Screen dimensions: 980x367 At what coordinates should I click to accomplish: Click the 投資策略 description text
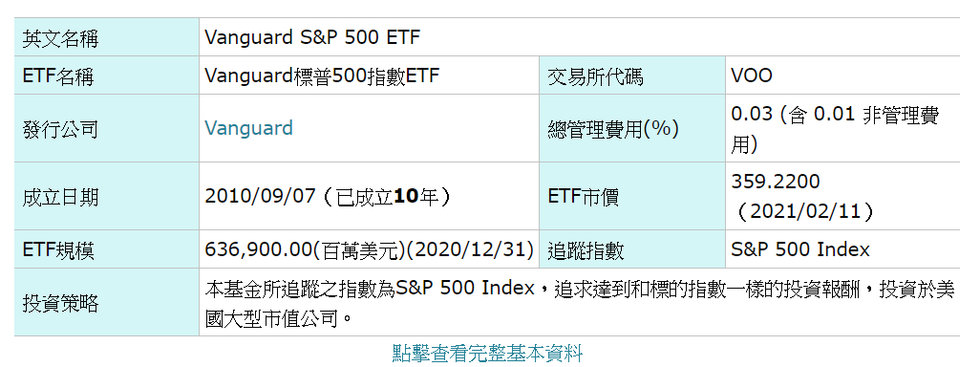(x=580, y=303)
